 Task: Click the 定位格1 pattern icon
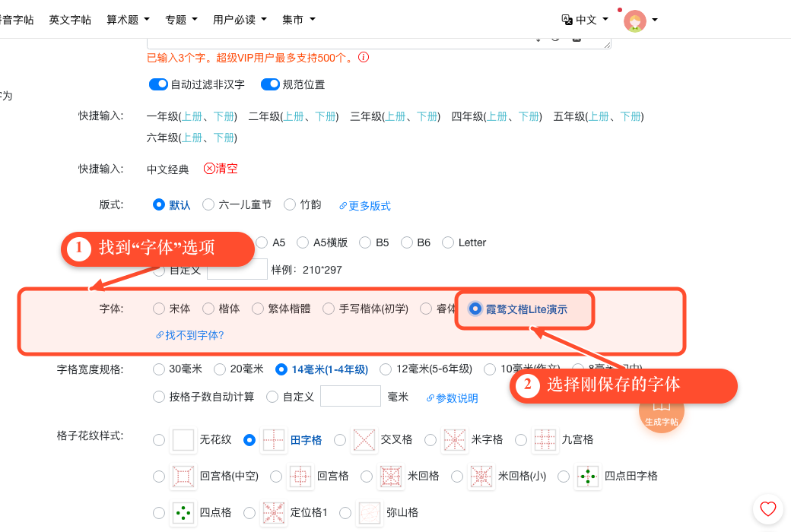(273, 513)
